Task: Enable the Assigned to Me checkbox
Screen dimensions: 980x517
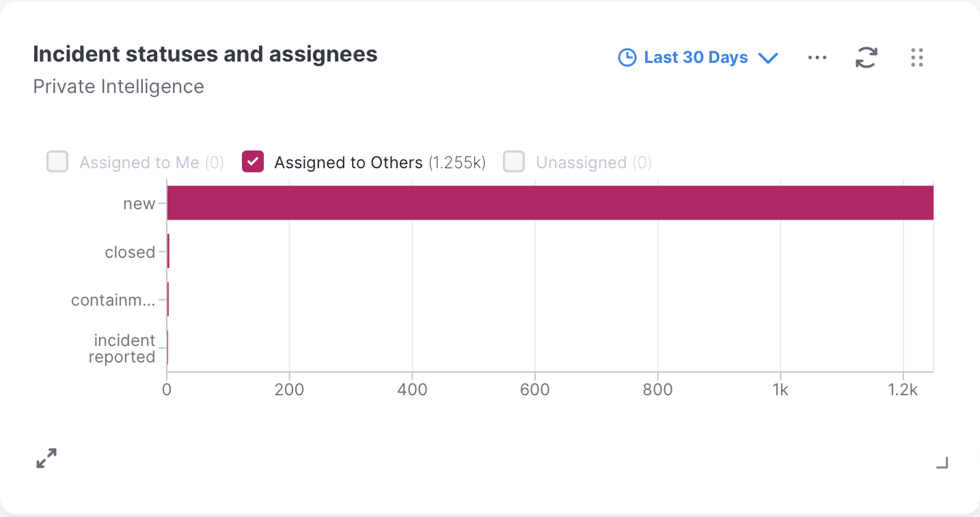Action: (57, 162)
